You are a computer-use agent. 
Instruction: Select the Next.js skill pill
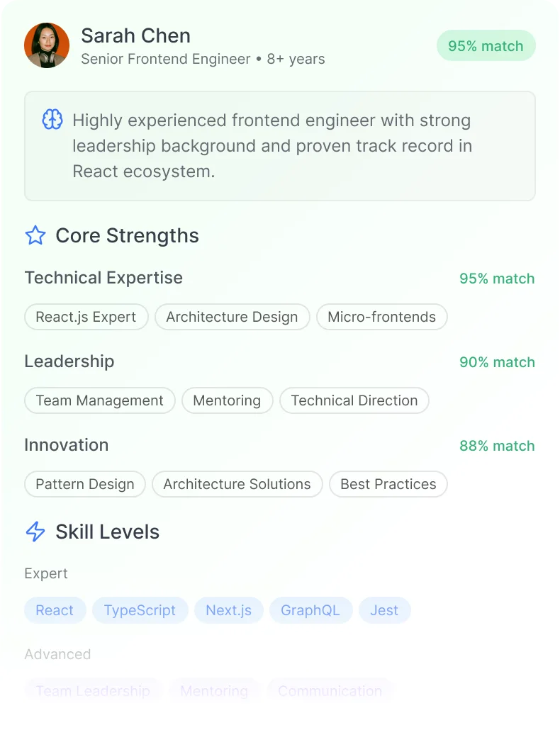pos(228,610)
